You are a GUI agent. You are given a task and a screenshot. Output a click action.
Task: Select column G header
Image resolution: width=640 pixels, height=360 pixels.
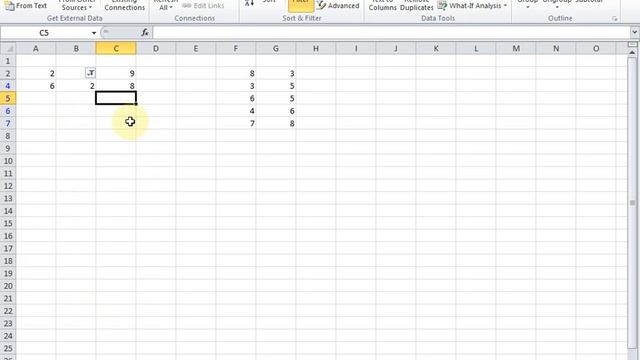[x=276, y=49]
